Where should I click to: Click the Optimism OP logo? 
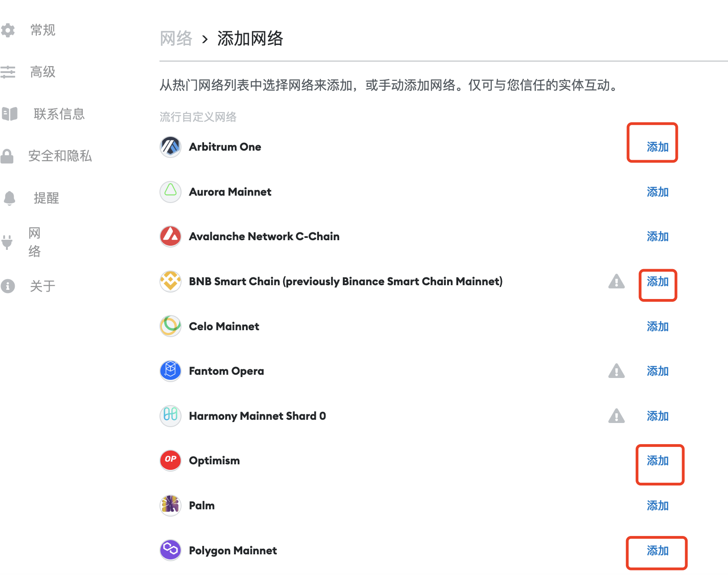click(171, 460)
